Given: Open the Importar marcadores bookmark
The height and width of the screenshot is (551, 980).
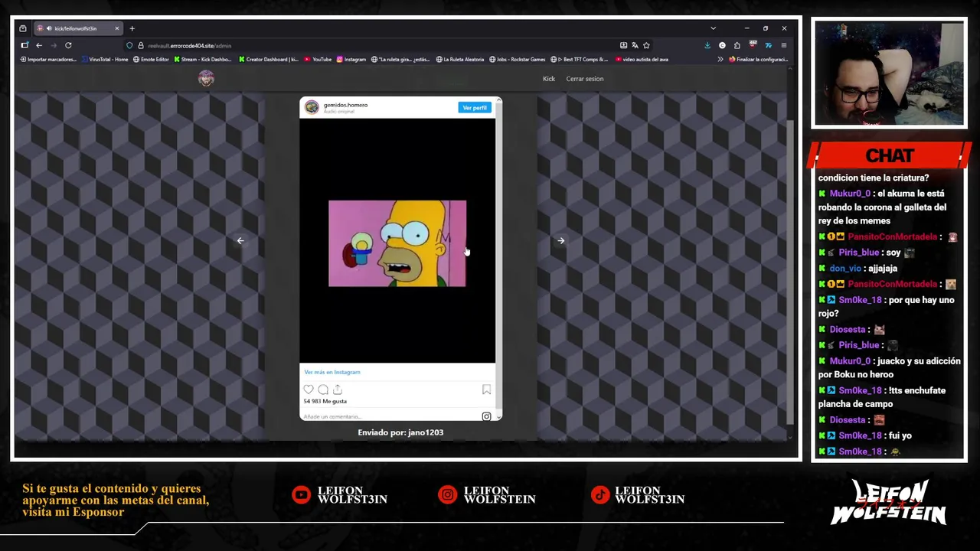Looking at the screenshot, I should (x=48, y=59).
